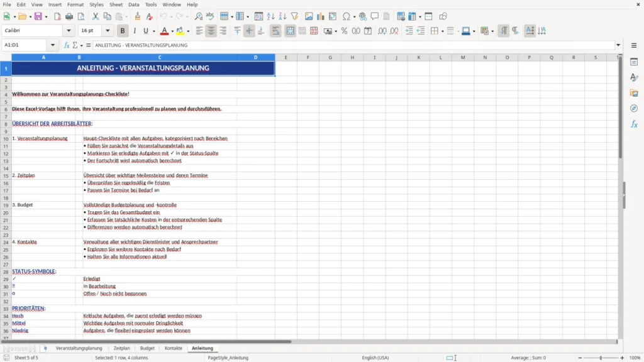Sort descending Z to A
The image size is (644, 362).
point(282,16)
